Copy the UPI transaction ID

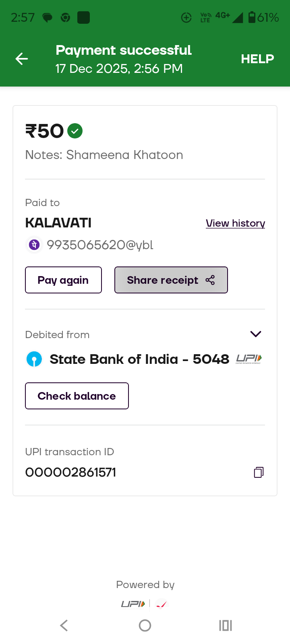pos(259,472)
